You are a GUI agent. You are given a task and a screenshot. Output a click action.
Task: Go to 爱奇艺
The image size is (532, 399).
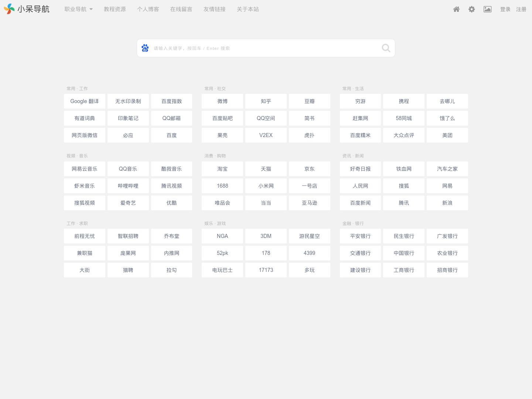[x=128, y=203]
